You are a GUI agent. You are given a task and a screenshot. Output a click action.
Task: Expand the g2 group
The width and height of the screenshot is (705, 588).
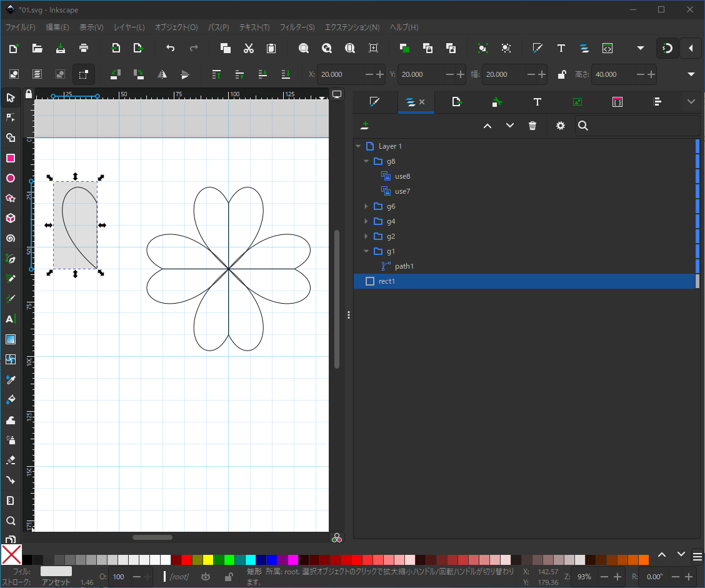366,236
